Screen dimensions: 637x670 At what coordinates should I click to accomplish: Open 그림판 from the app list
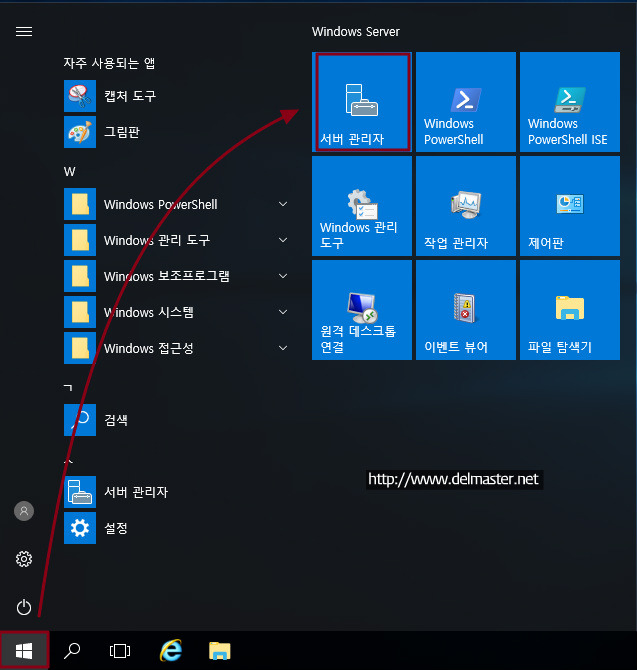point(177,132)
